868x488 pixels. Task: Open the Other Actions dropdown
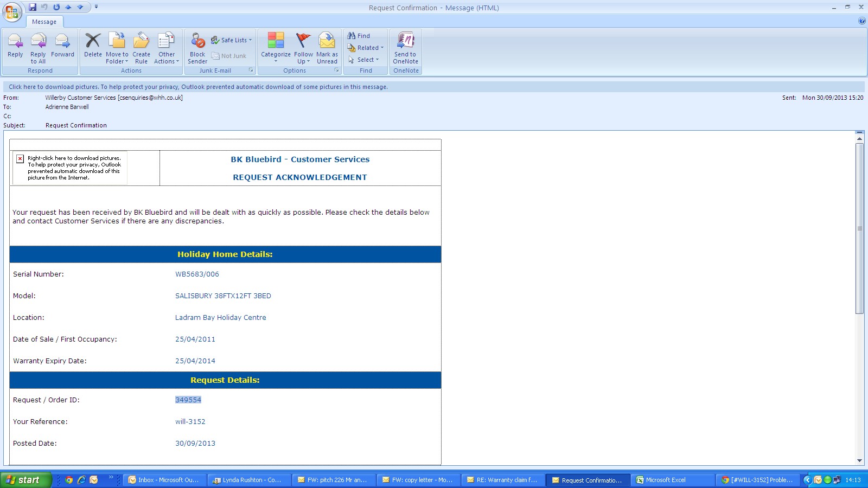tap(167, 48)
